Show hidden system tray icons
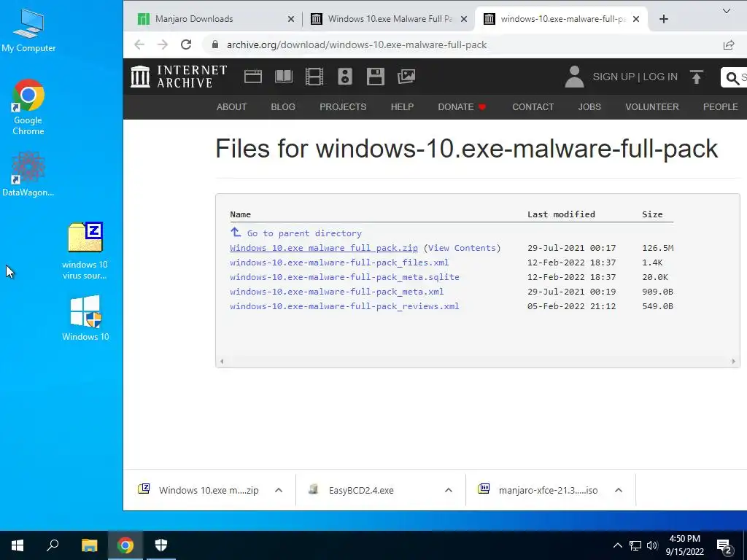This screenshot has width=747, height=560. tap(617, 545)
